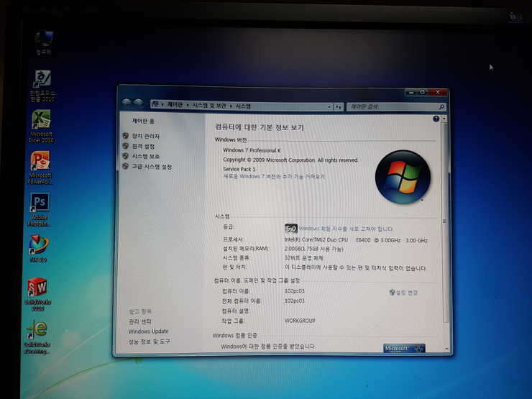The width and height of the screenshot is (532, 399).
Task: Click the Intel Core2 Duo E8400 processor text
Action: tap(356, 240)
